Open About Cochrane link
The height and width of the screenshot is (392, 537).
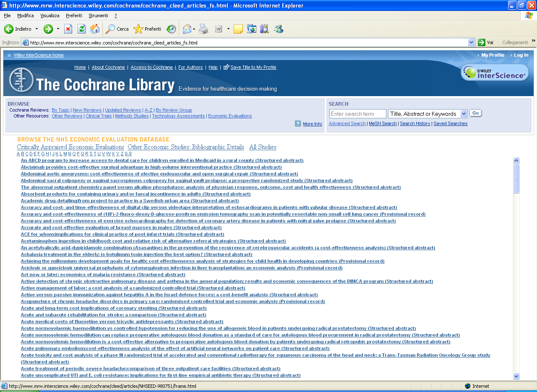[x=108, y=67]
